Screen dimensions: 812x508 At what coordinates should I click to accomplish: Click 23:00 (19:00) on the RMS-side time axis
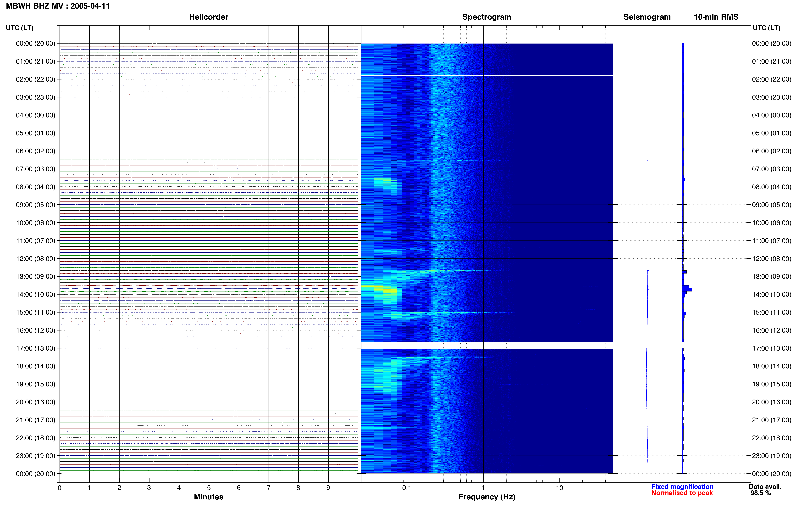[772, 456]
